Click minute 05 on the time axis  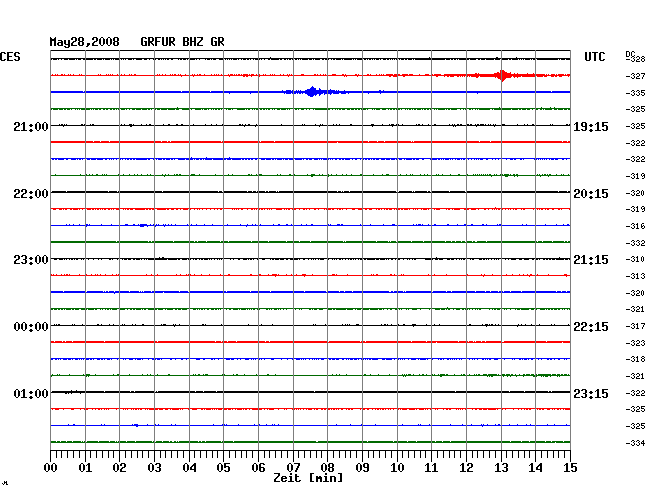pyautogui.click(x=223, y=468)
